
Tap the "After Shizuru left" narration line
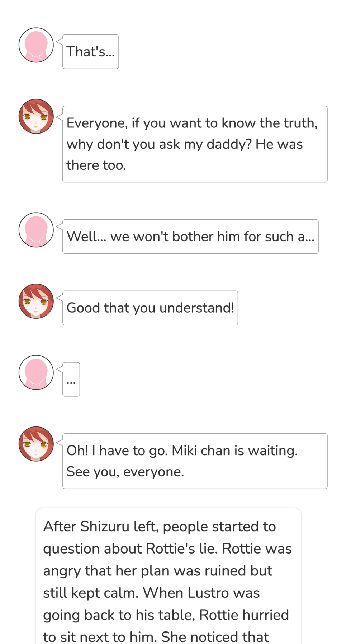[x=160, y=527]
